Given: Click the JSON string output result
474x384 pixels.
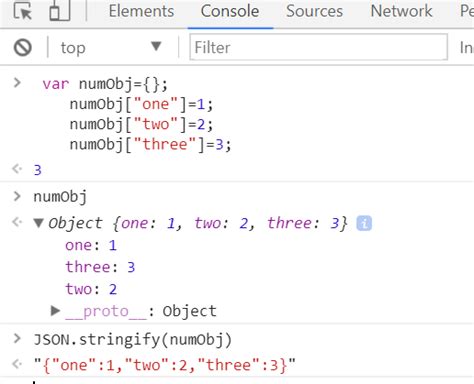Looking at the screenshot, I should (x=165, y=365).
